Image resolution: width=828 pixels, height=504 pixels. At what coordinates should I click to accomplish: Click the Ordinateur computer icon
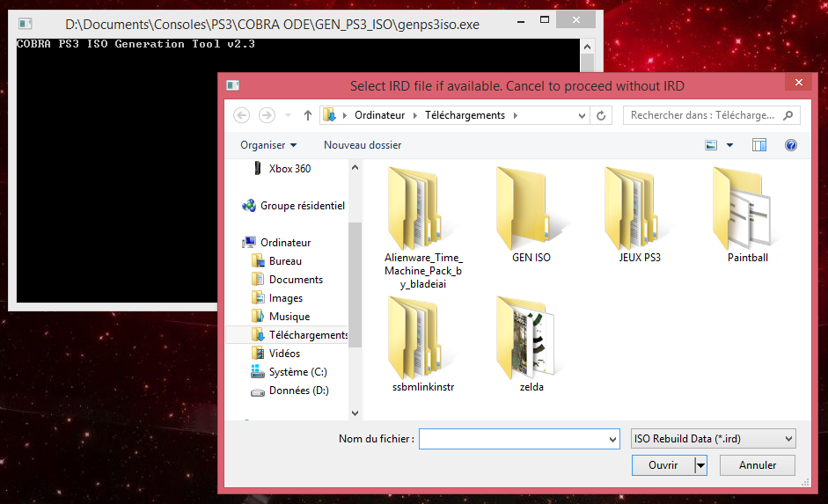click(x=249, y=242)
